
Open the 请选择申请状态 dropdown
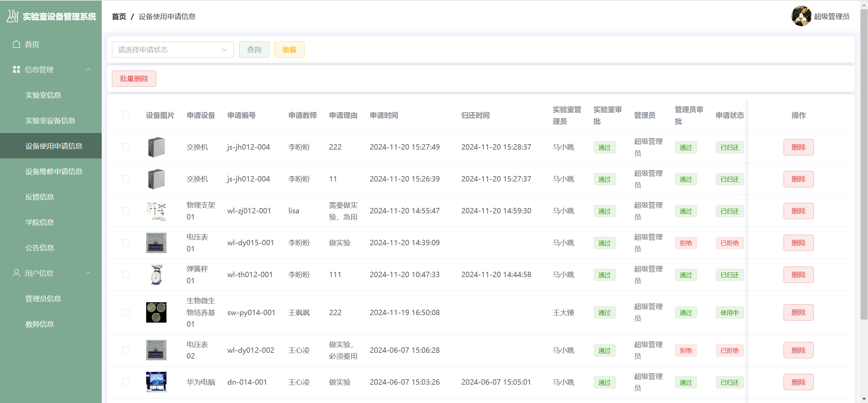point(173,50)
